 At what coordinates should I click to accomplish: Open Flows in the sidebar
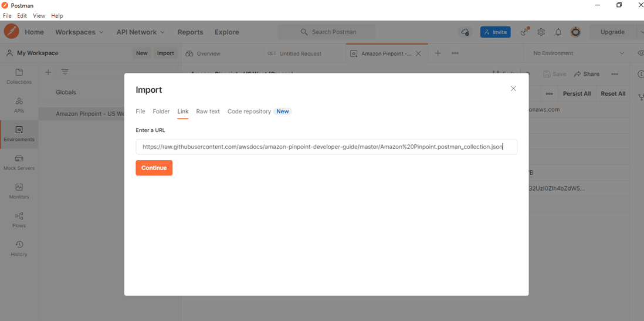(x=19, y=220)
